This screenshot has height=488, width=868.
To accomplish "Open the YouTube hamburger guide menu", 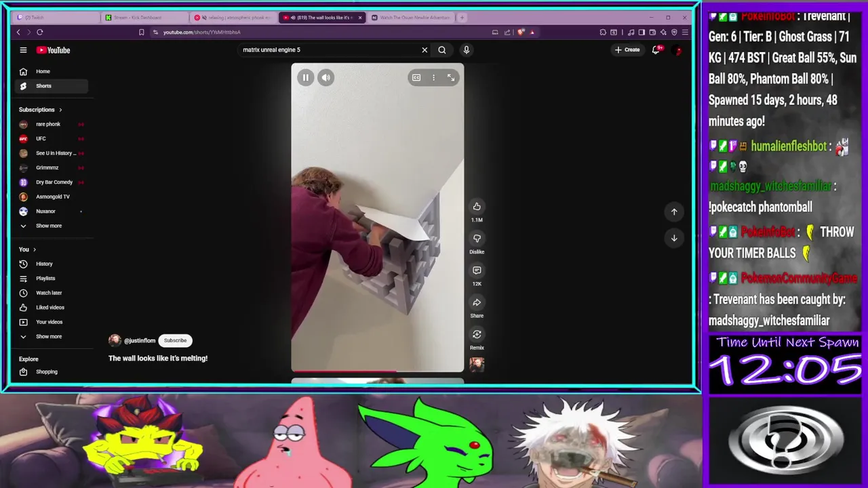I will [23, 50].
